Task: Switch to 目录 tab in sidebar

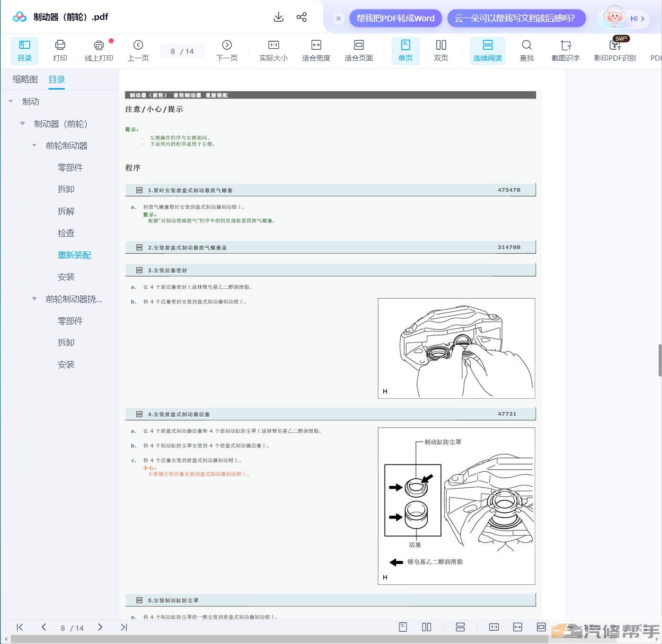Action: [x=57, y=80]
